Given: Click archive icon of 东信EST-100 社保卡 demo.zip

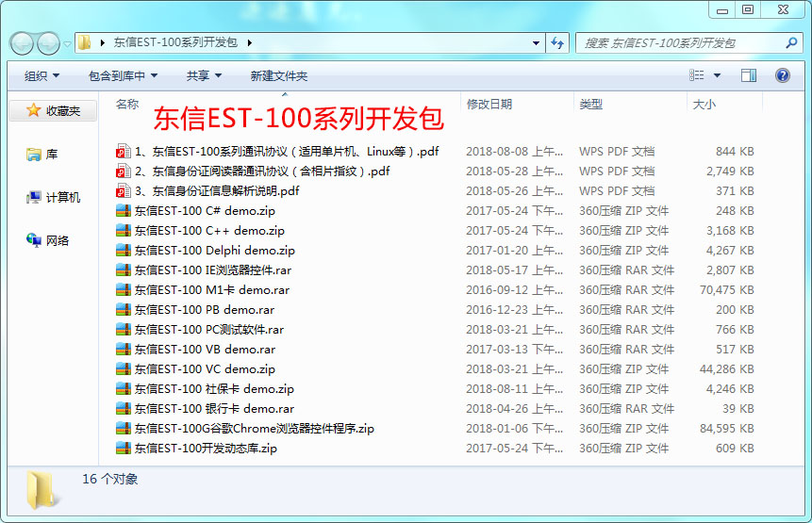Looking at the screenshot, I should click(x=124, y=388).
